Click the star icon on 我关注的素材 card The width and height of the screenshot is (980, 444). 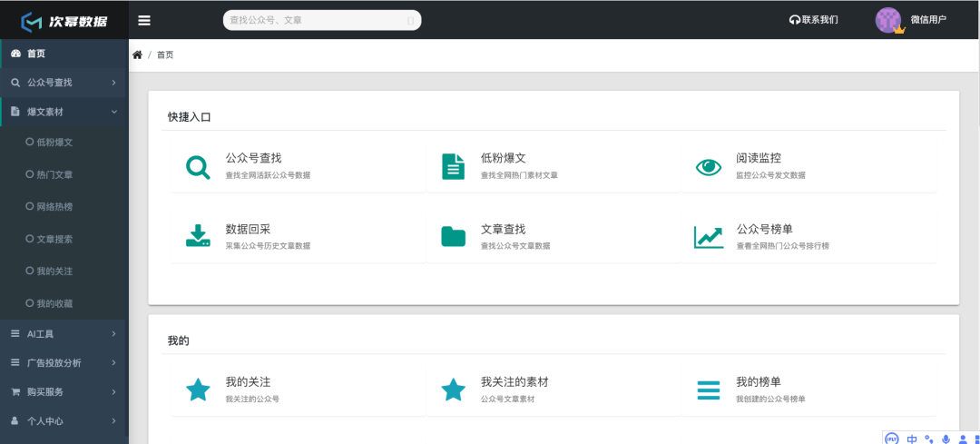point(453,390)
